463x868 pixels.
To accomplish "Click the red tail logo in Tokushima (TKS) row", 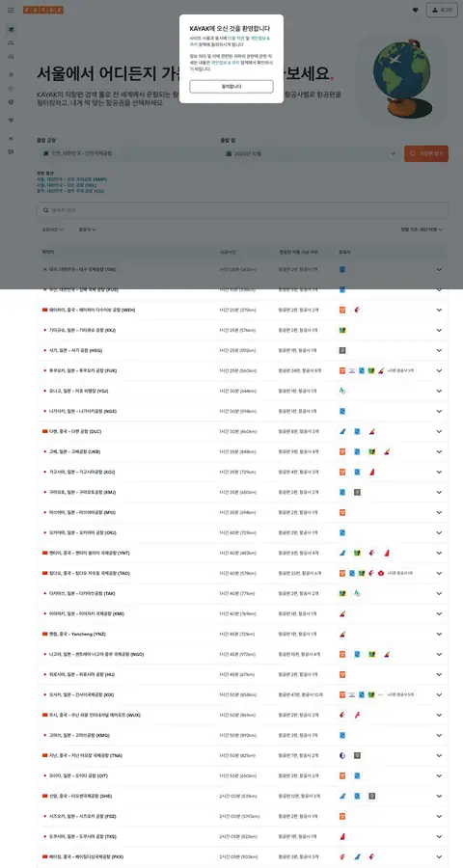I will (342, 836).
